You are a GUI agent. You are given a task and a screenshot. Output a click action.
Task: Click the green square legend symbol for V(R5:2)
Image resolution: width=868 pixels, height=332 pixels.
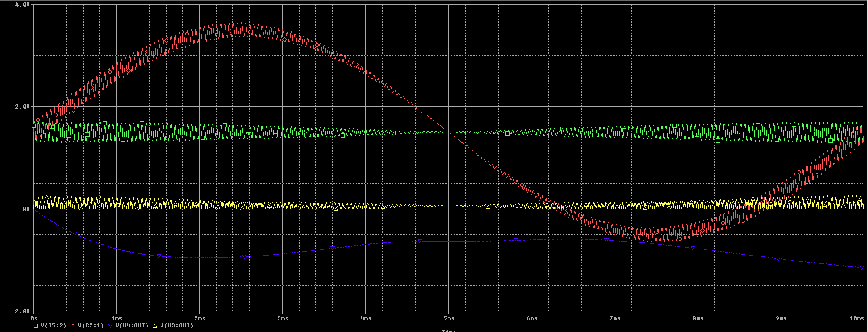36,325
